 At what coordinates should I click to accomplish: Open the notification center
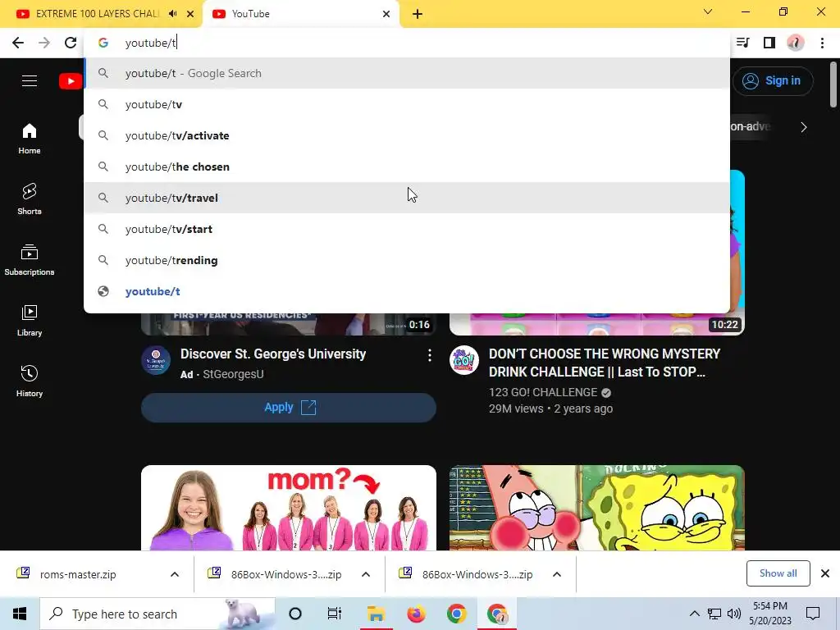click(813, 614)
